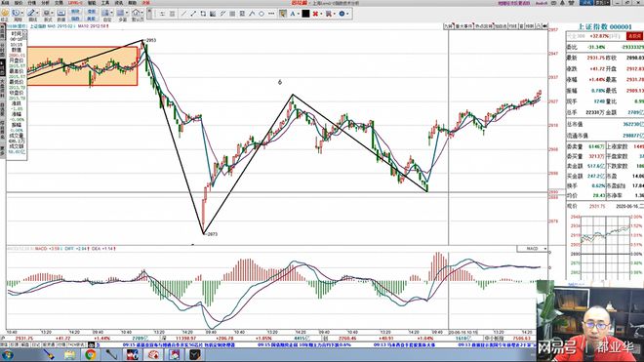Open the black color swatch picker

tap(305, 14)
